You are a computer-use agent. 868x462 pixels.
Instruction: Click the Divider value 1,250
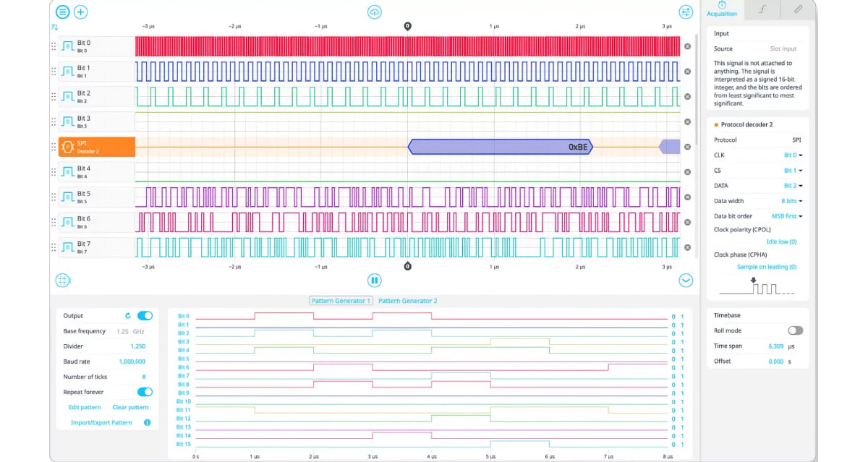137,346
